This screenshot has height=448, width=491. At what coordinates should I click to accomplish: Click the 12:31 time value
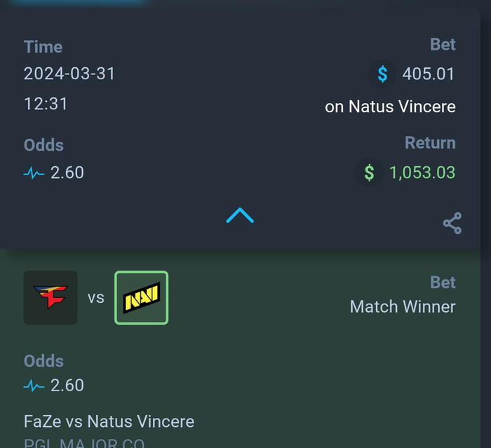(46, 104)
